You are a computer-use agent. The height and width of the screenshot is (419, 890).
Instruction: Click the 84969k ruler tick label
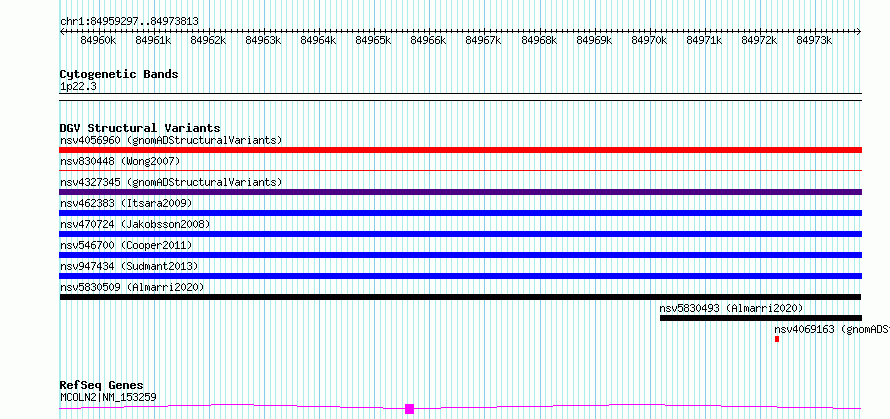click(594, 40)
